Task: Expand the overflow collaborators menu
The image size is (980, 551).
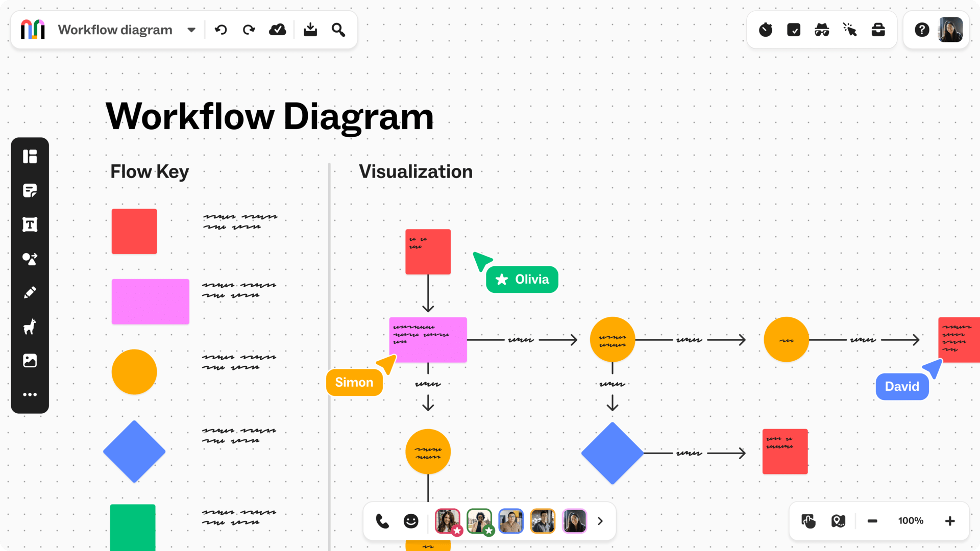Action: coord(600,521)
